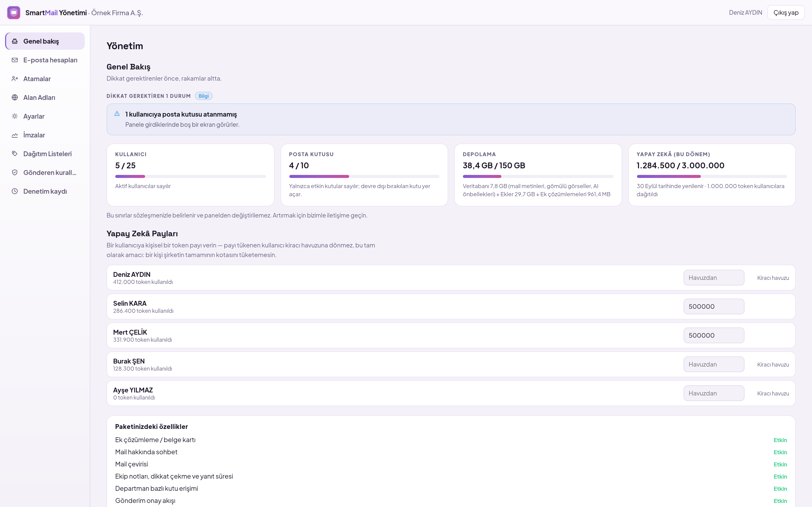The width and height of the screenshot is (812, 507).
Task: Click the Depolama usage progress bar
Action: coord(538,176)
